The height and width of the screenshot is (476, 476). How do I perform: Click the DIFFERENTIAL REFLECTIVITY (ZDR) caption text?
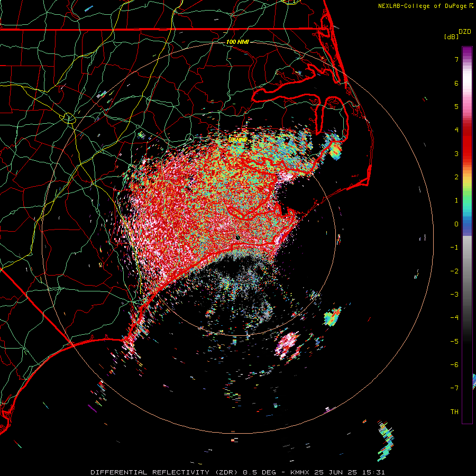coord(166,472)
